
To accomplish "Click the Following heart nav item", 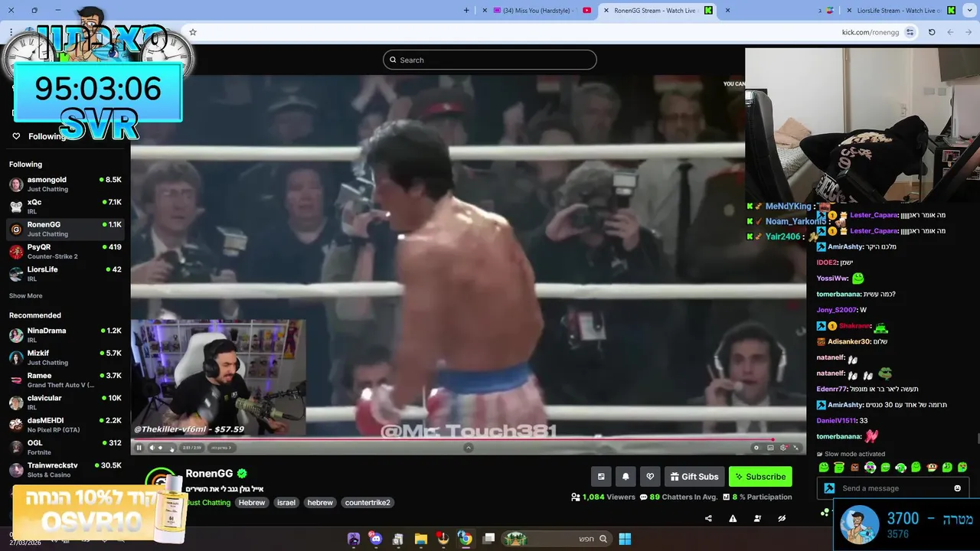I will point(38,136).
